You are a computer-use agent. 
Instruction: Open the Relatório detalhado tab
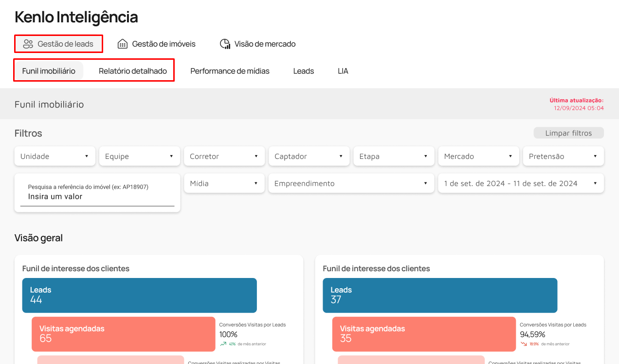click(x=133, y=71)
